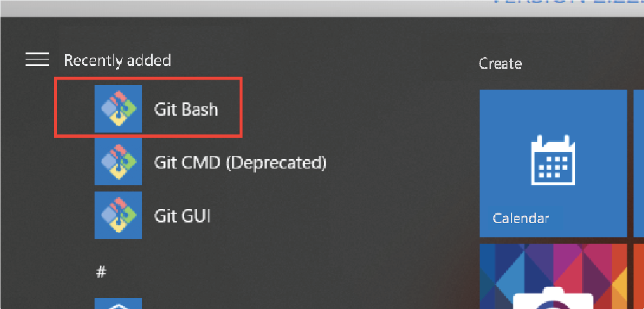
Task: Expand the Start menu hamburger button
Action: tap(37, 60)
